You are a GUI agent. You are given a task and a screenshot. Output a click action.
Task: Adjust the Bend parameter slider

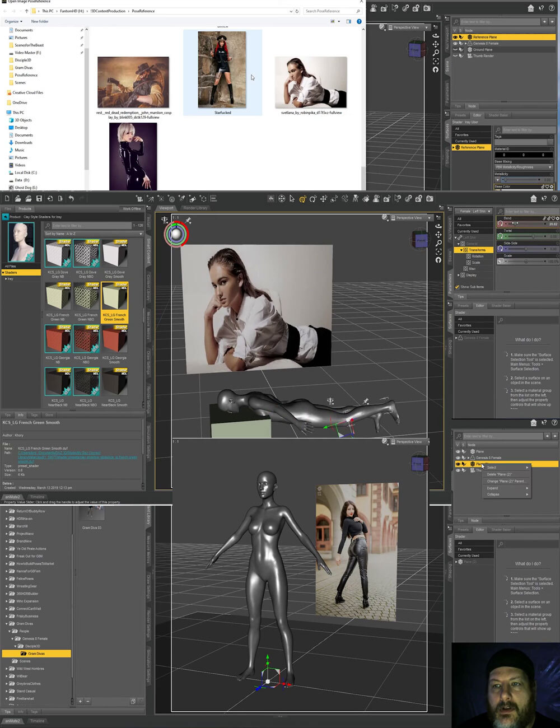525,223
